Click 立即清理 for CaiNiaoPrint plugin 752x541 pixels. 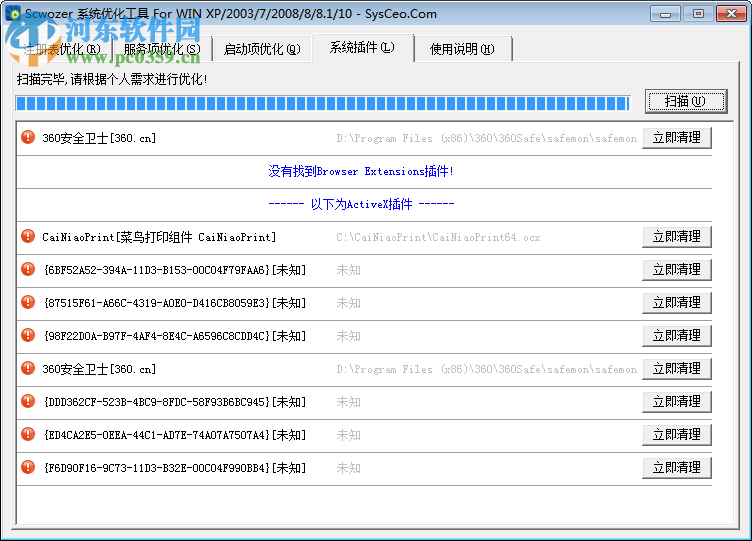click(x=676, y=237)
